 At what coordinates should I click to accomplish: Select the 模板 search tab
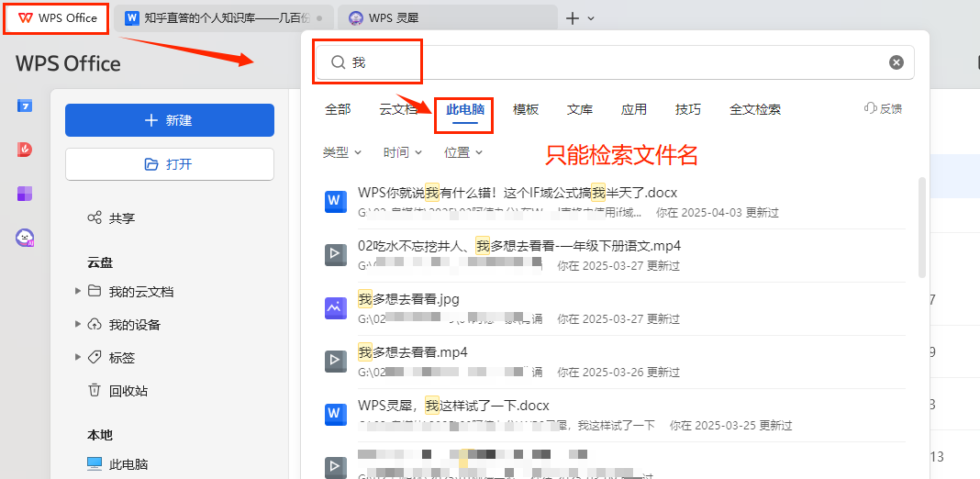coord(526,109)
